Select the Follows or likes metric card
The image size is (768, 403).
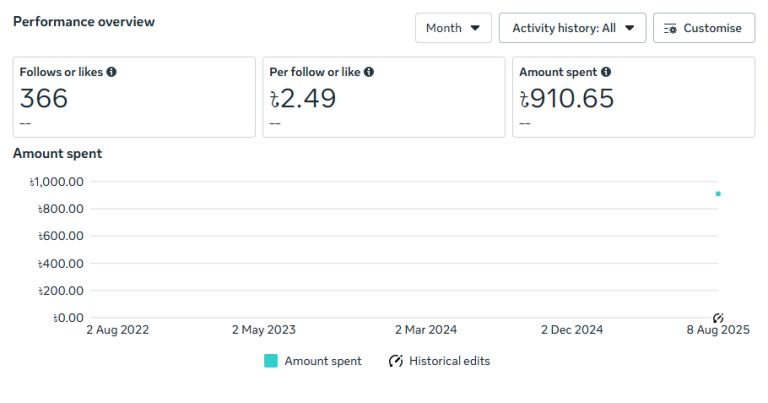134,97
